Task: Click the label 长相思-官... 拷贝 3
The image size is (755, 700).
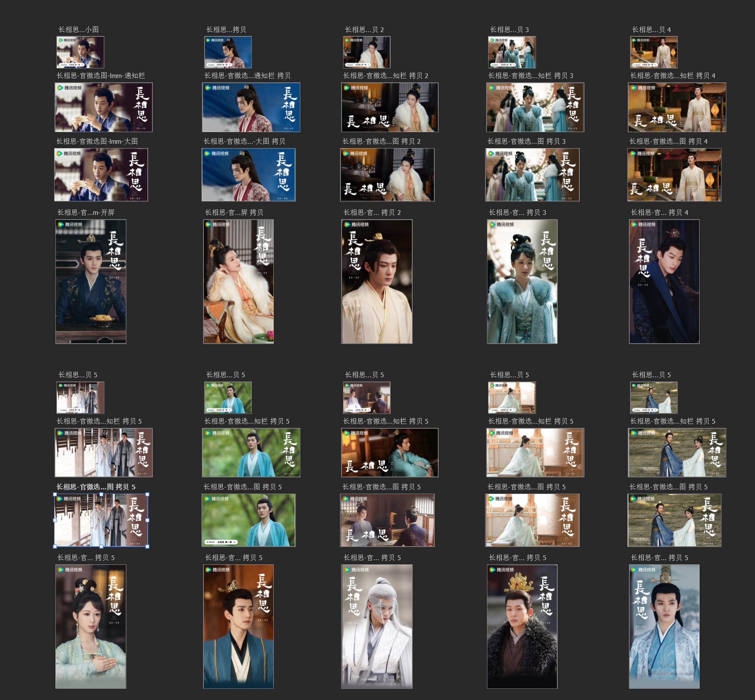Action: tap(518, 213)
